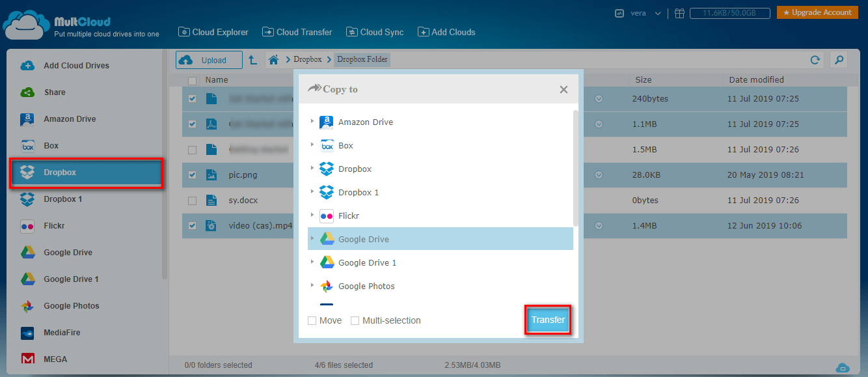Click the Upload button
The height and width of the screenshot is (377, 868).
tap(209, 60)
